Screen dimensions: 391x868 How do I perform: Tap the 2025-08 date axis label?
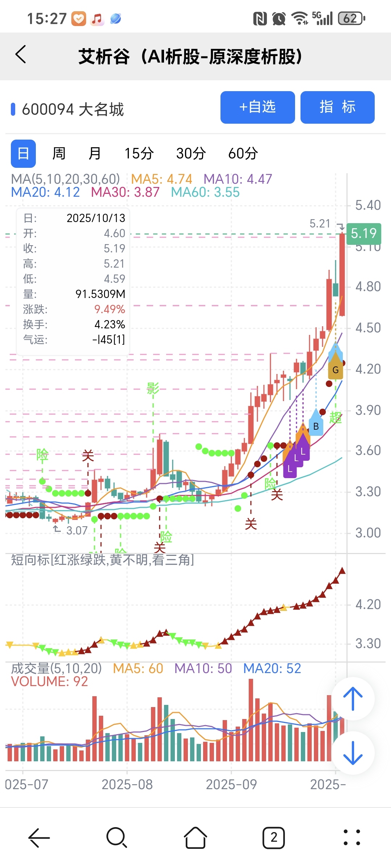click(x=127, y=784)
